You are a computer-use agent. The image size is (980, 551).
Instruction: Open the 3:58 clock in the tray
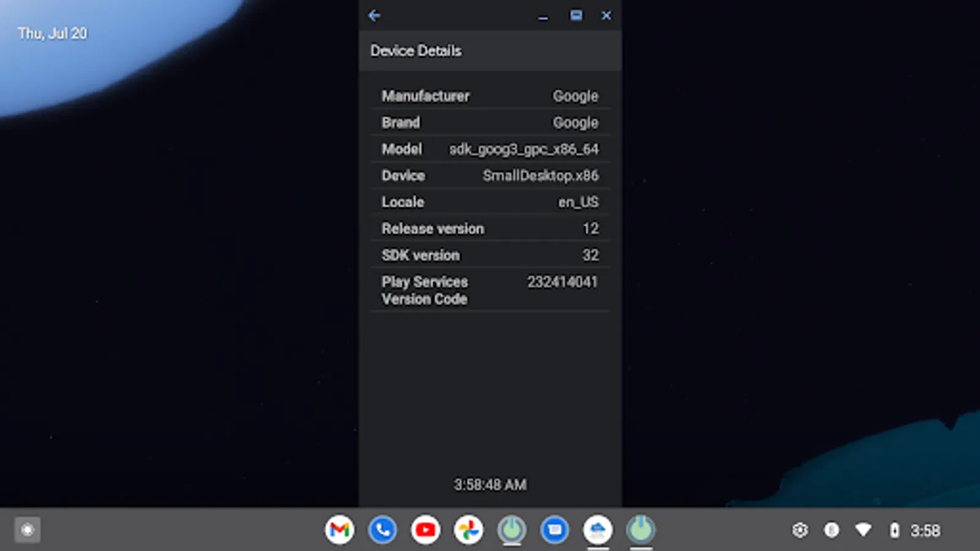click(x=925, y=531)
